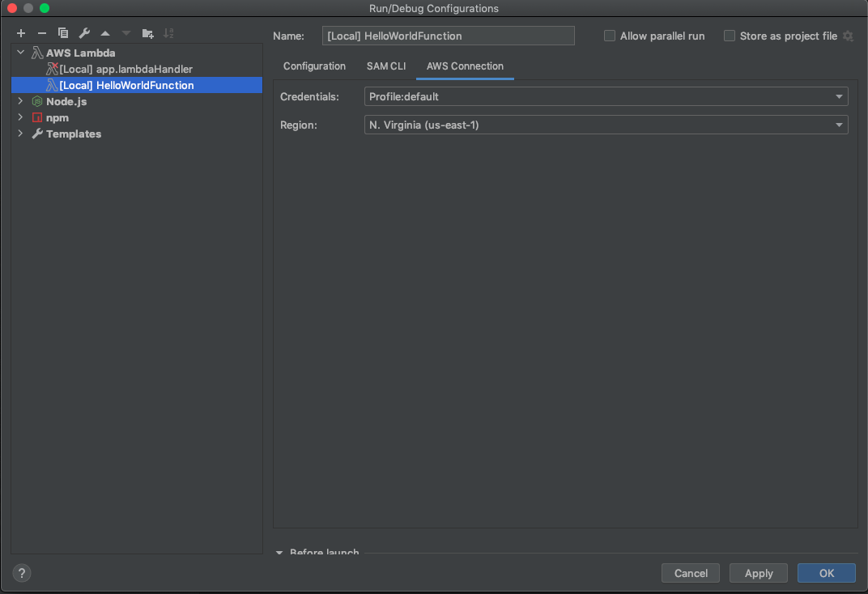This screenshot has width=868, height=594.
Task: Click the Node.js hexagon icon
Action: 37,101
